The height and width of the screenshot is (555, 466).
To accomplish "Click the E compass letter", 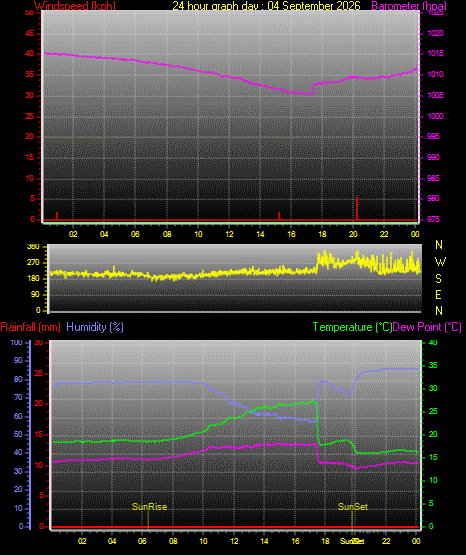I will click(x=438, y=294).
